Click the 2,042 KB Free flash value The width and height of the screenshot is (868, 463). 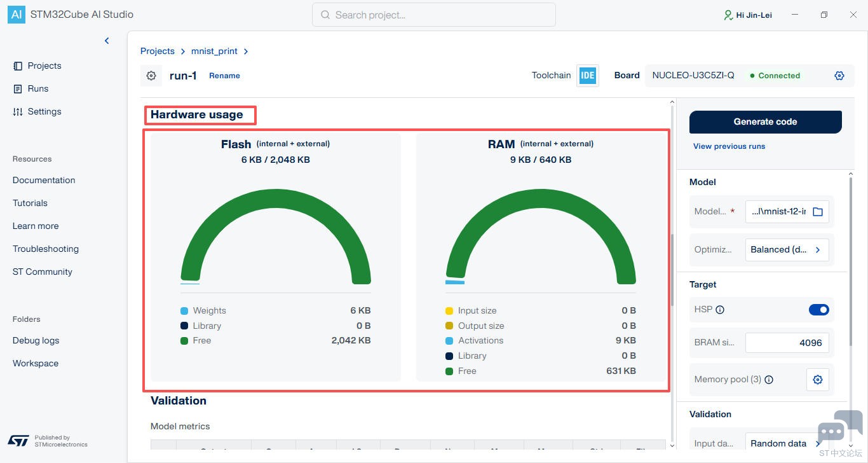click(351, 341)
